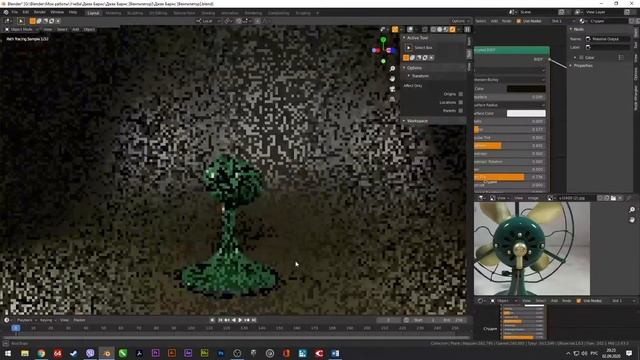The image size is (640, 360).
Task: Open the Windows Start menu
Action: (x=8, y=353)
